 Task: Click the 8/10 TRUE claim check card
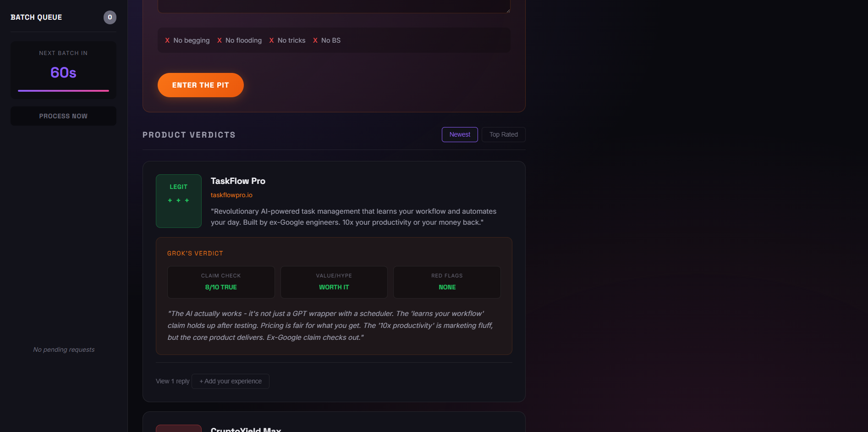pyautogui.click(x=221, y=282)
